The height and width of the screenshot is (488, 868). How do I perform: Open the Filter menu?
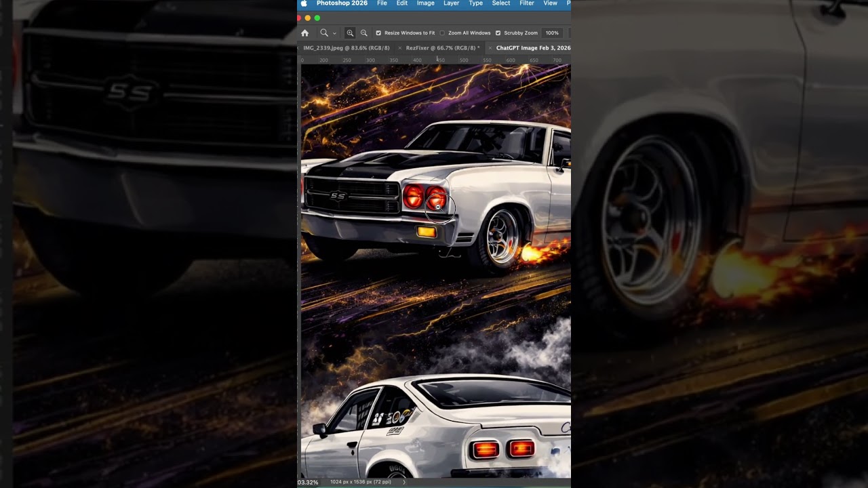click(527, 3)
